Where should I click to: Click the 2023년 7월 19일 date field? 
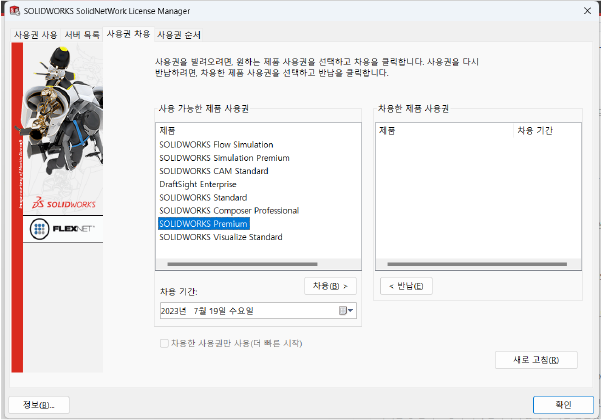coord(258,311)
